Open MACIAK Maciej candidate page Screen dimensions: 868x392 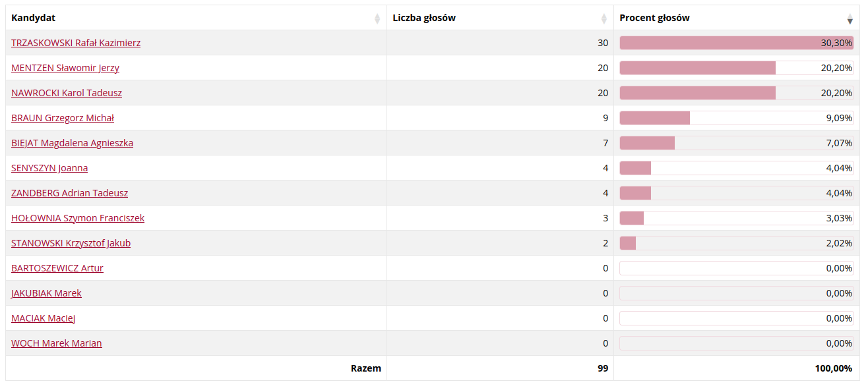[x=43, y=318]
